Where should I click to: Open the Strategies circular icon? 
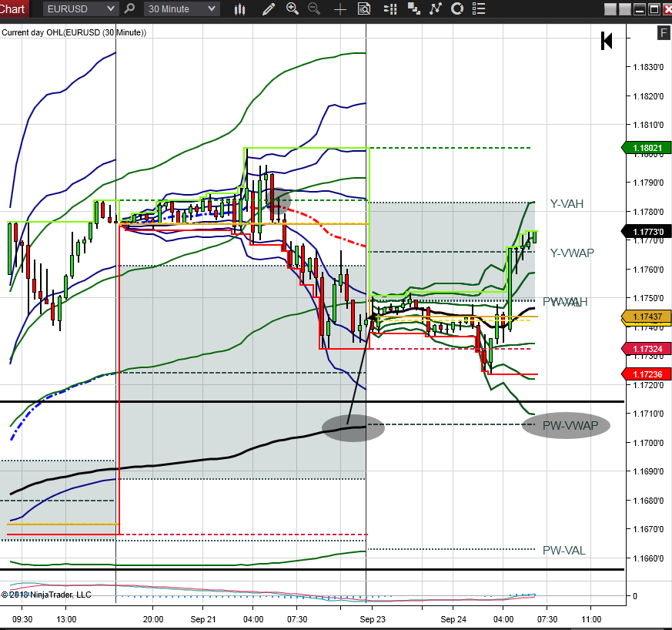tap(457, 8)
